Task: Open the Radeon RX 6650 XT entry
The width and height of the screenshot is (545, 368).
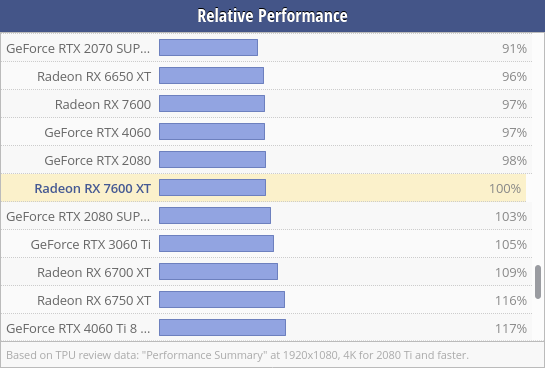Action: tap(94, 76)
